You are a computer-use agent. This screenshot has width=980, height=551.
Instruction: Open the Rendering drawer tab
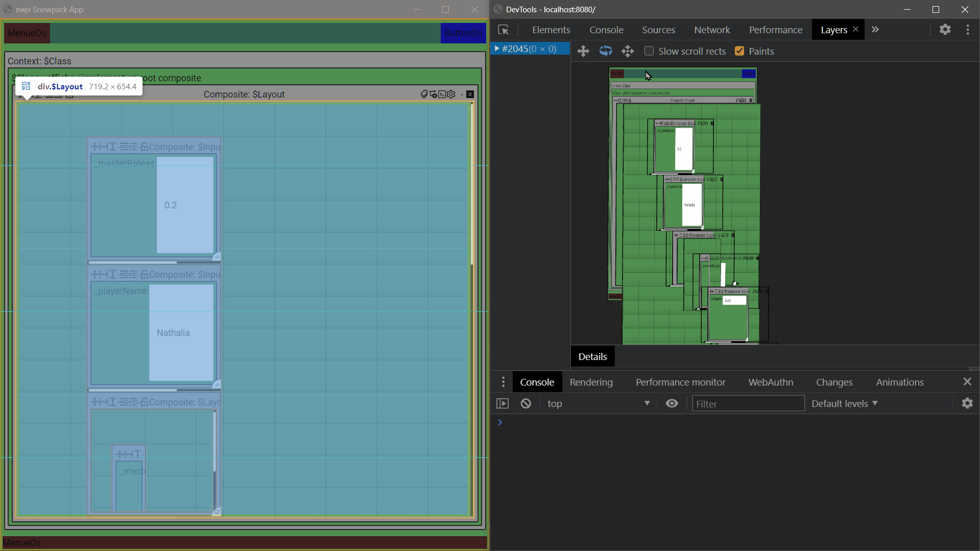[591, 382]
